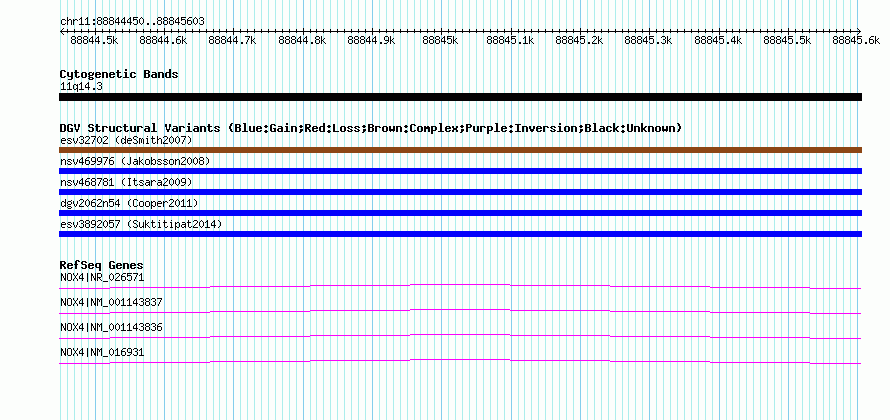
Task: Click the 88844.9k ruler tick label
Action: click(x=372, y=40)
